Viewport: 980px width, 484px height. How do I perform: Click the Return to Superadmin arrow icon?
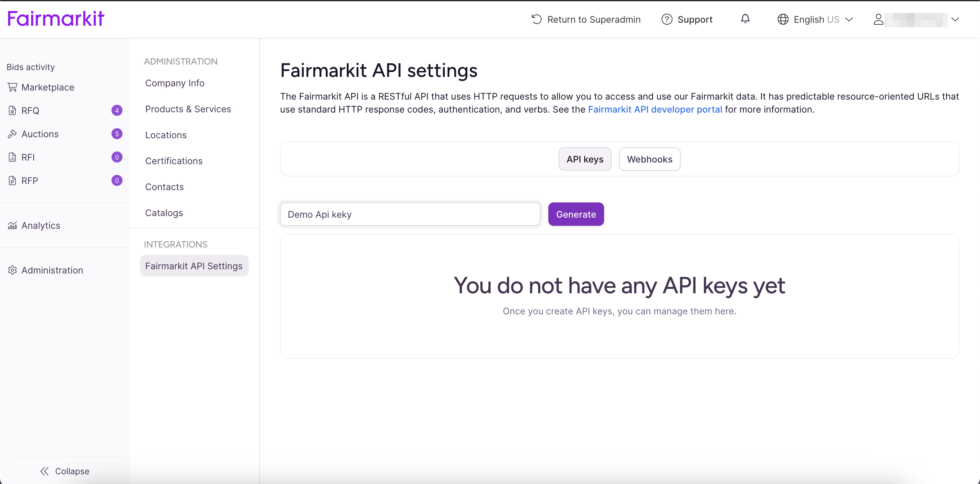[536, 19]
